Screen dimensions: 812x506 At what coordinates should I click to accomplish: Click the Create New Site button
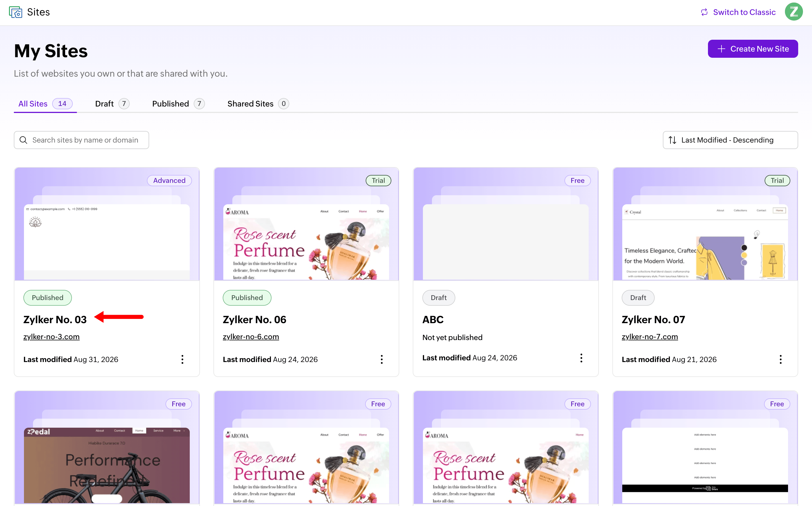click(753, 49)
